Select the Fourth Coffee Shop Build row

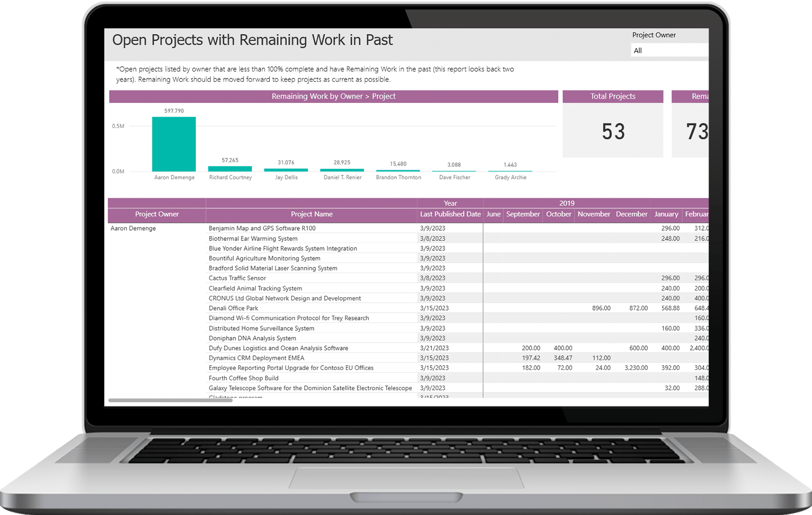coord(244,378)
